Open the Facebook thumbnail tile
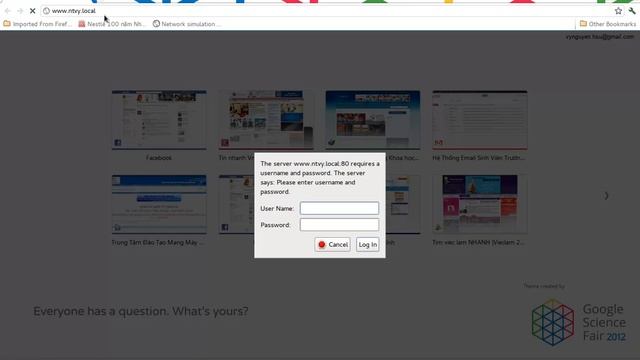Viewport: 640px width, 360px height. tap(159, 120)
